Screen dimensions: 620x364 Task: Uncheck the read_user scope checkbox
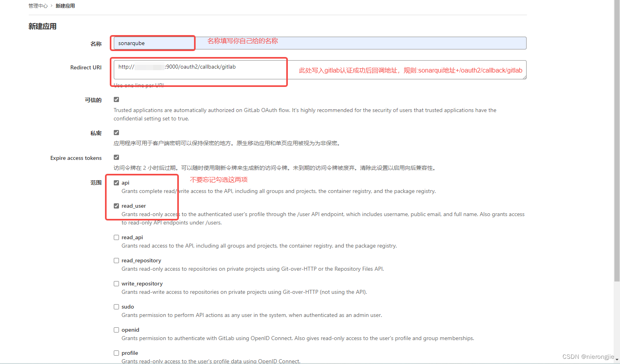tap(116, 206)
